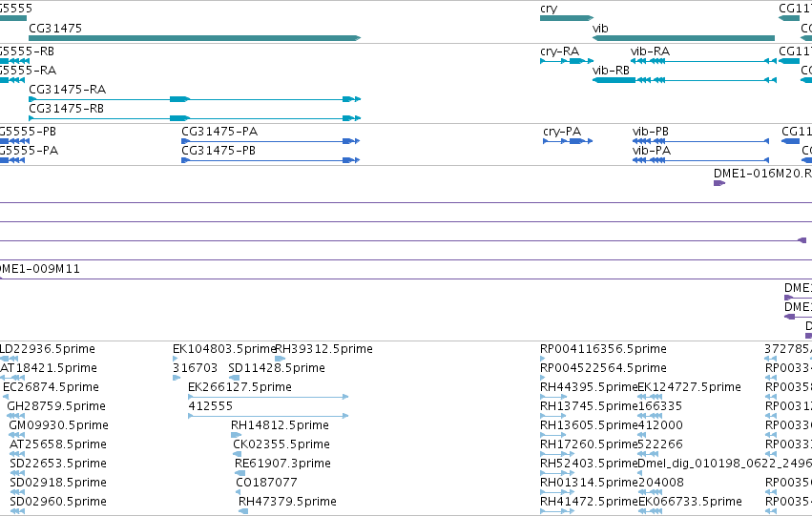The height and width of the screenshot is (516, 812).
Task: Select the 412000 feature label
Action: [660, 425]
